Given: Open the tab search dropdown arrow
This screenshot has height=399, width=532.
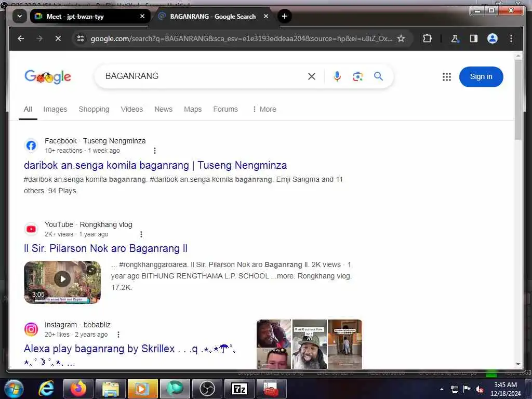Looking at the screenshot, I should click(20, 16).
